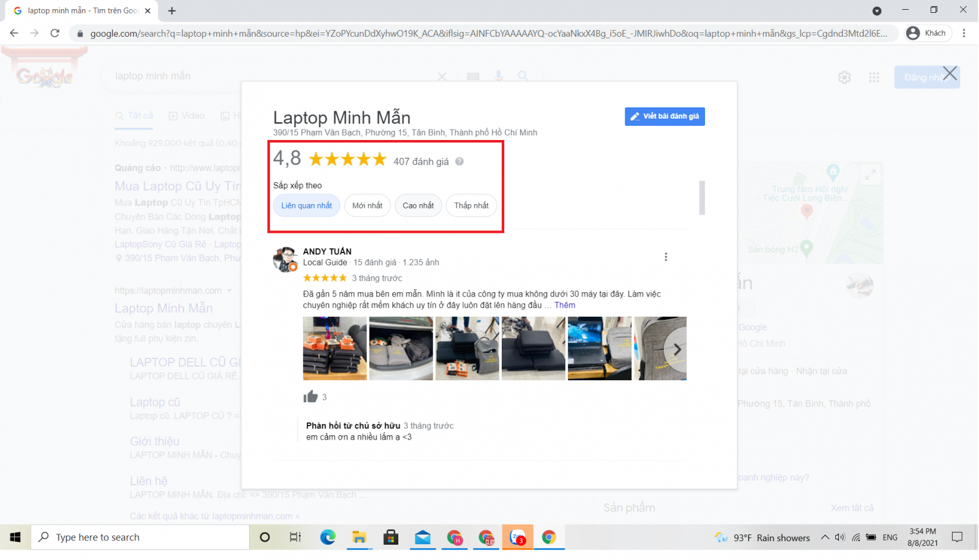Open Laptop Minh Mẫn search result title
The width and height of the screenshot is (979, 560).
point(164,308)
